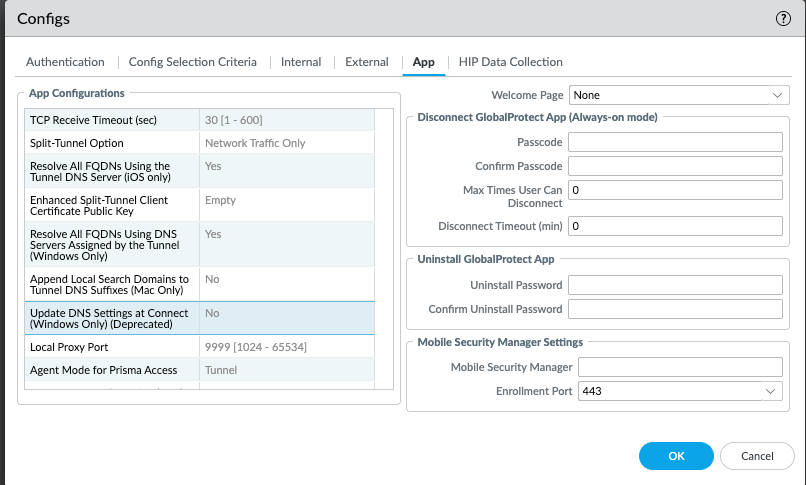This screenshot has height=485, width=806.
Task: Open the help question mark icon
Action: click(x=783, y=19)
